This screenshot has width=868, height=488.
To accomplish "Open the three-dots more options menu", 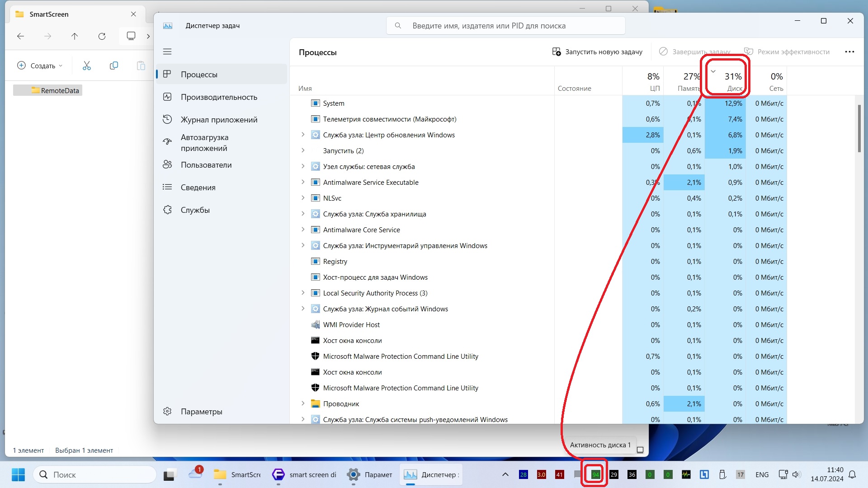I will pos(849,52).
